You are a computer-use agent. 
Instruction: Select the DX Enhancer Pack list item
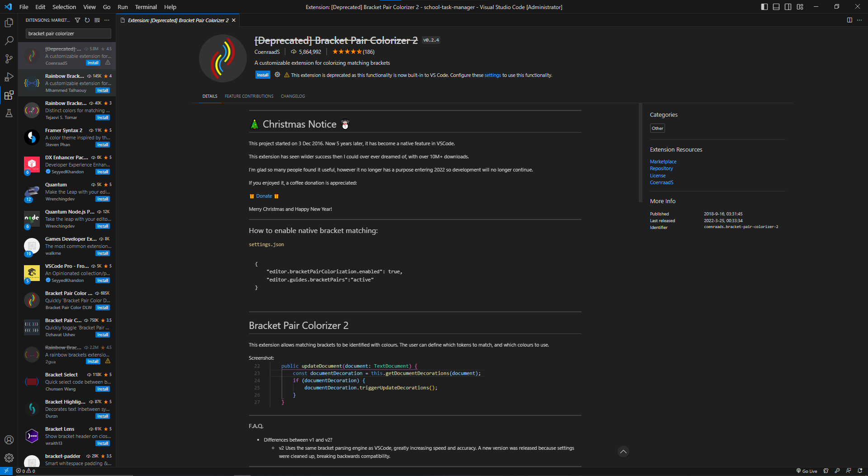point(67,165)
